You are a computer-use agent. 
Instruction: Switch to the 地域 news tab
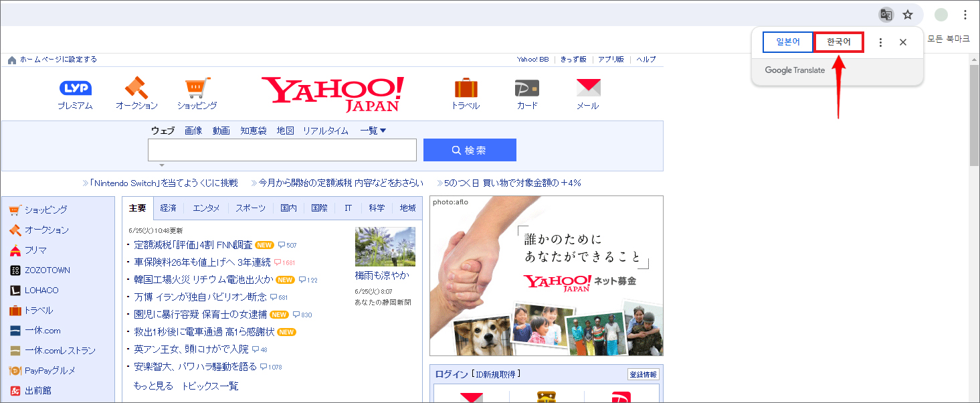pos(407,208)
